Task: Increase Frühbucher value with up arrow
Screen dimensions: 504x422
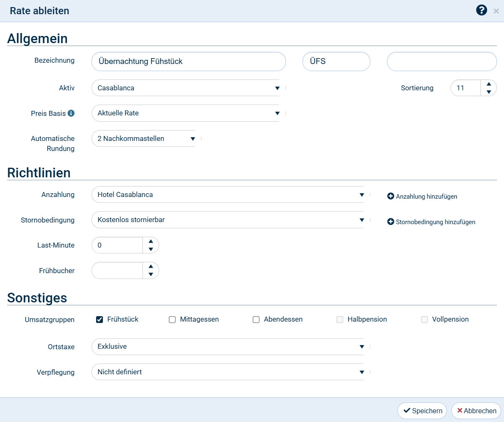Action: pos(151,266)
